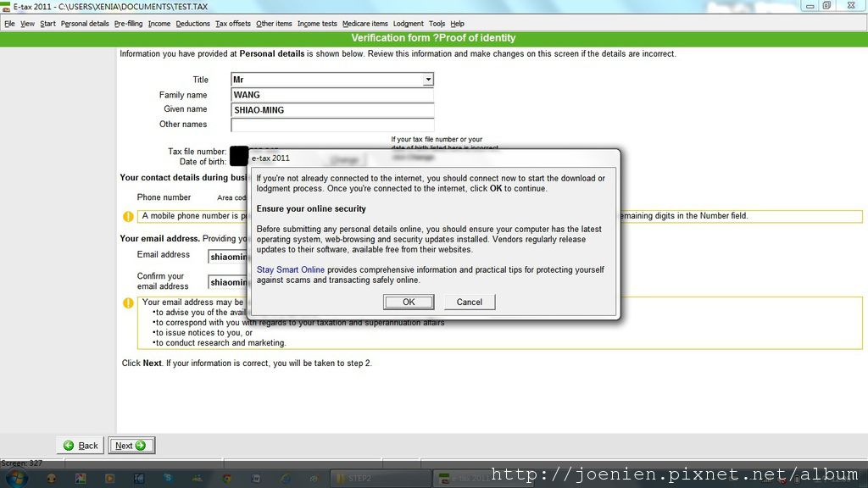Click the mobile phone number warning icon
This screenshot has width=868, height=488.
(x=128, y=216)
